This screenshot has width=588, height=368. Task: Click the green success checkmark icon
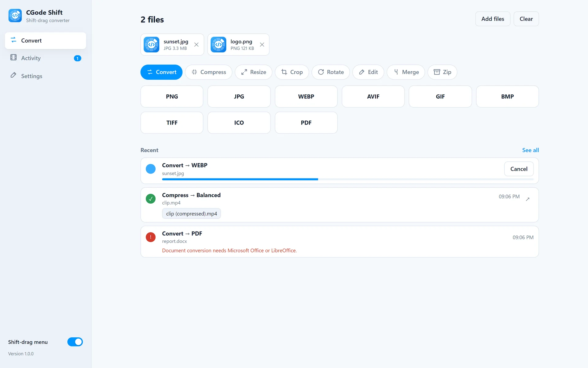[x=151, y=199]
